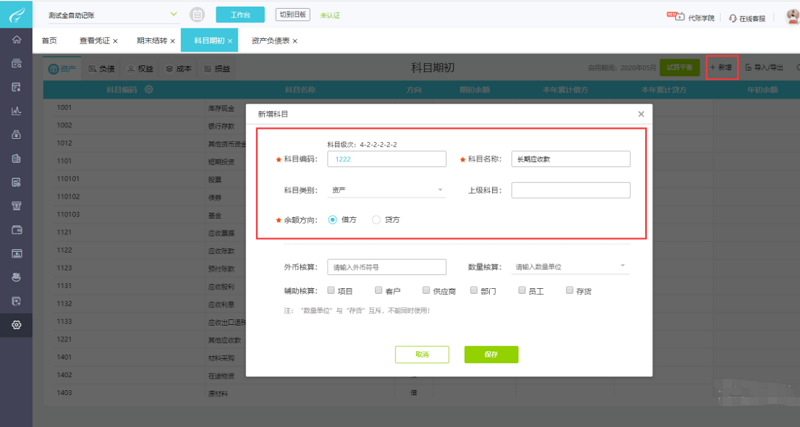Select the 资产 category tab
The width and height of the screenshot is (800, 427).
(x=62, y=68)
